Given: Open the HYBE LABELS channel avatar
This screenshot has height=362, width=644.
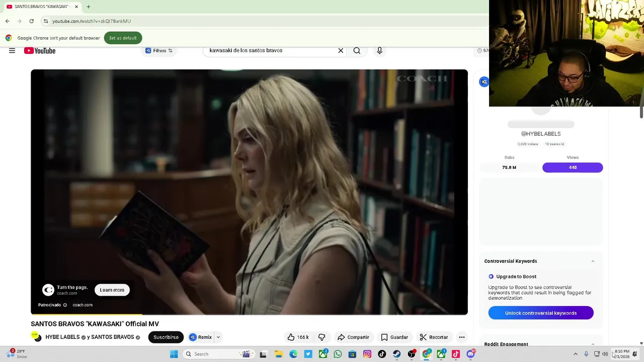Looking at the screenshot, I should point(36,337).
